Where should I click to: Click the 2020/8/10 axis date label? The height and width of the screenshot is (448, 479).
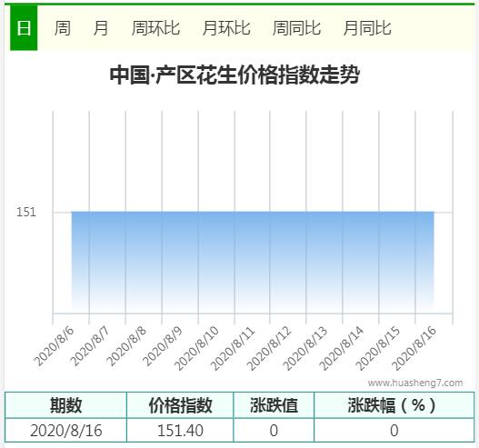(x=197, y=348)
